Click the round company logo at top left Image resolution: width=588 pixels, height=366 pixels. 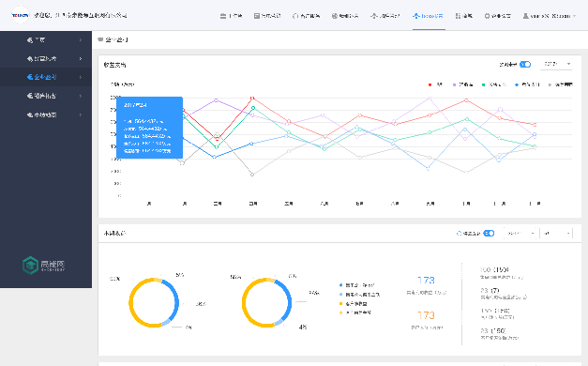point(21,15)
